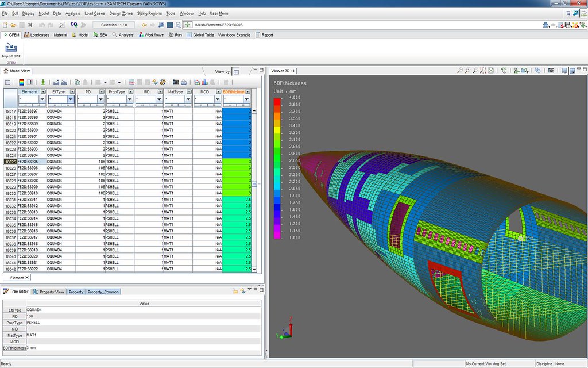Click the BDFthickness 3 mm value in Tree Editor
588x368 pixels.
coord(144,348)
